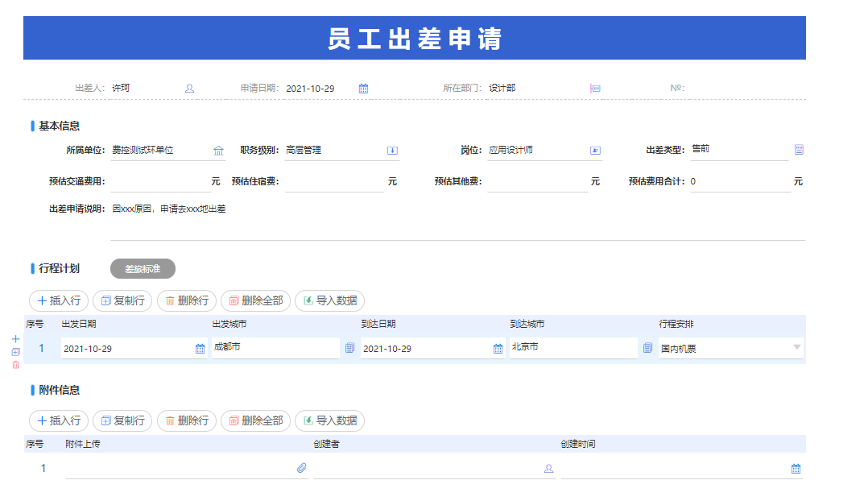This screenshot has height=501, width=868.
Task: Click the 创建时间 column header
Action: 578,444
